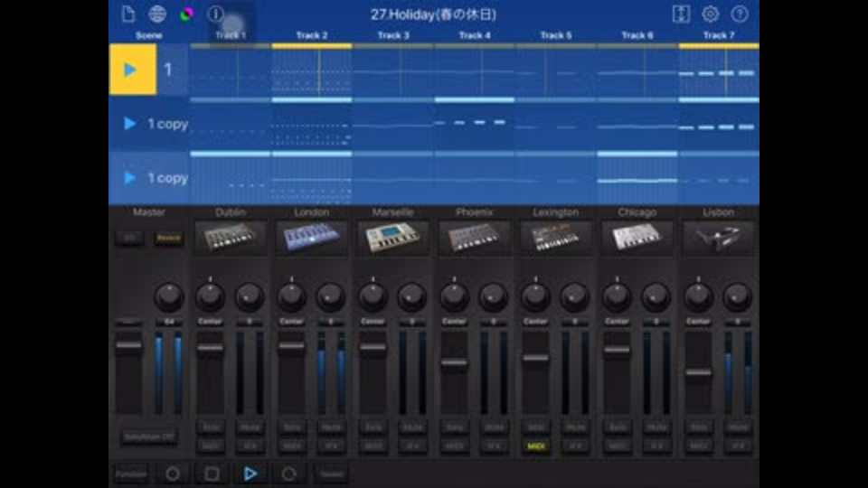Open the Phoenix synth gadget thumbnail
The height and width of the screenshot is (488, 868).
(x=475, y=238)
